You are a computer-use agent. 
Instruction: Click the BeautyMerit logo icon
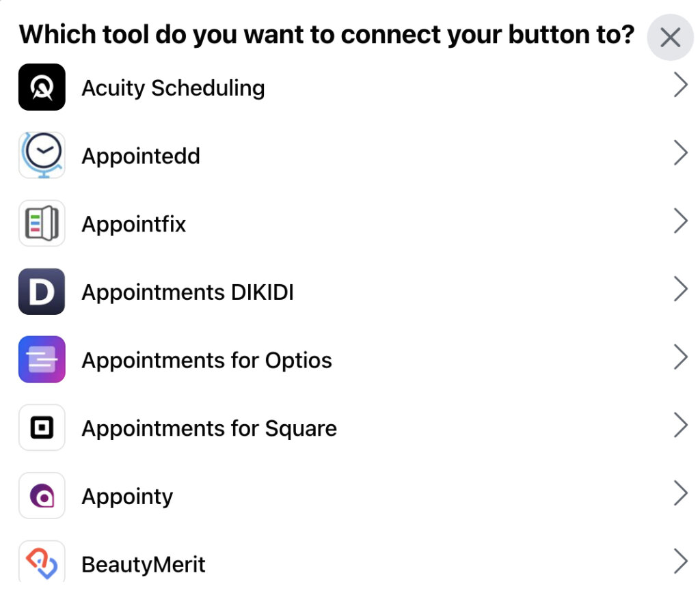point(40,563)
